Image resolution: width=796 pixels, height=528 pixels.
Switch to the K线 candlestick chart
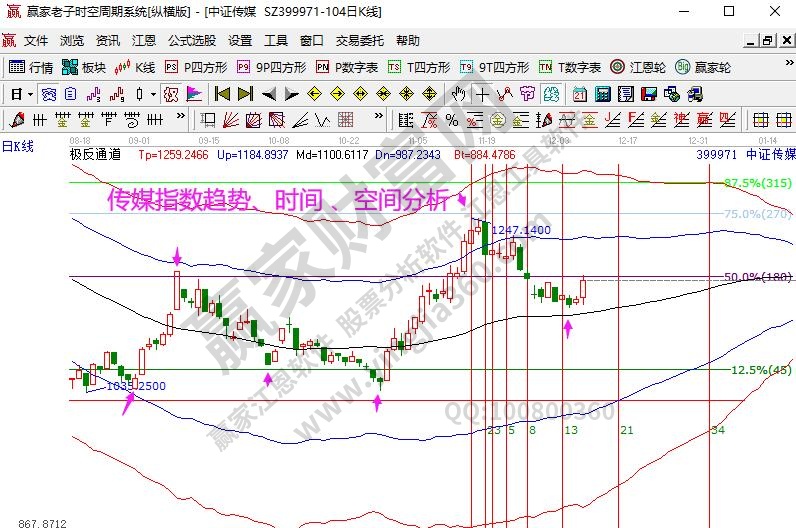point(135,67)
